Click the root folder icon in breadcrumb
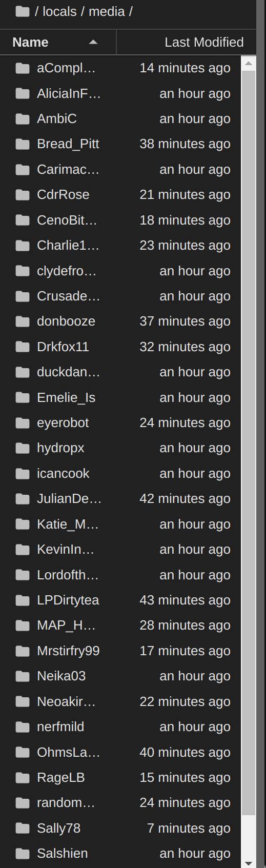 (x=23, y=11)
